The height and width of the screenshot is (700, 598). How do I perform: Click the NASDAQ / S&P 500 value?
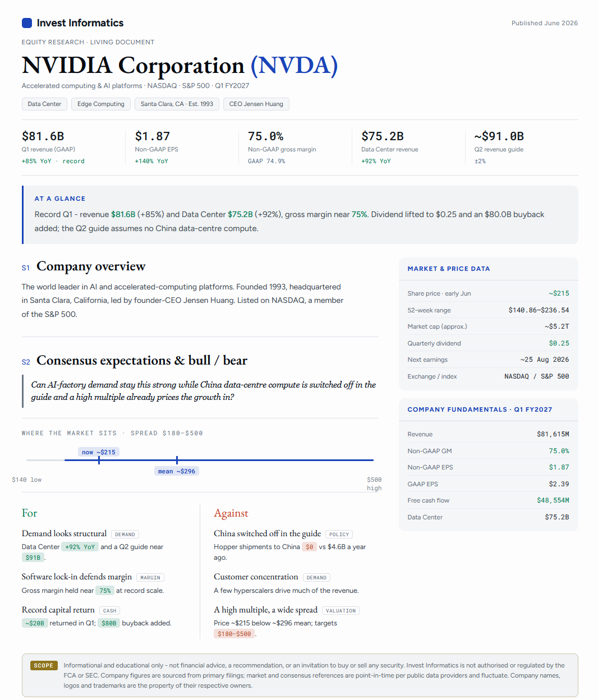(536, 376)
